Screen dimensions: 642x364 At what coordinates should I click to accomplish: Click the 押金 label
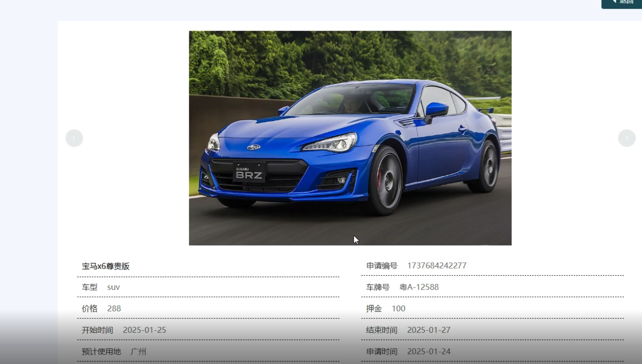[374, 309]
